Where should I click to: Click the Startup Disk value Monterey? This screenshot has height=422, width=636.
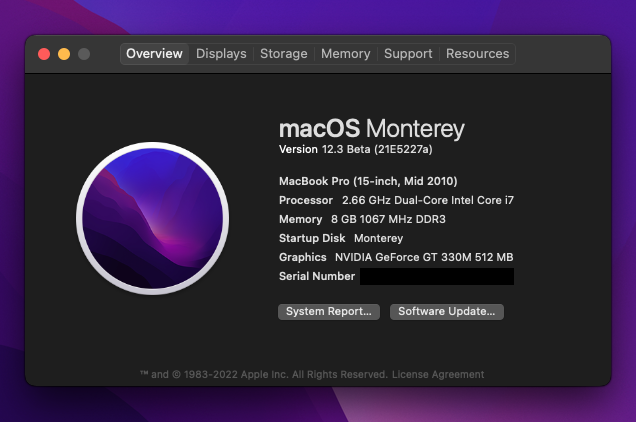tap(378, 238)
